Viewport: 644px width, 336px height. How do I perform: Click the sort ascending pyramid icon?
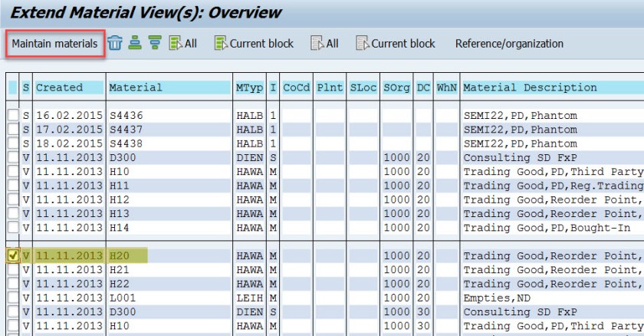click(135, 43)
